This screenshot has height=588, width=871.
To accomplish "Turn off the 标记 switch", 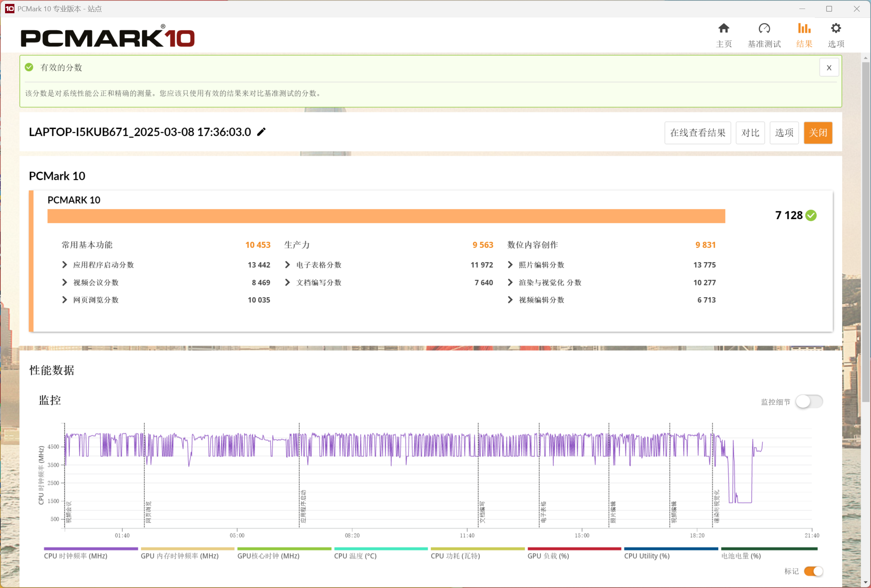I will [813, 571].
